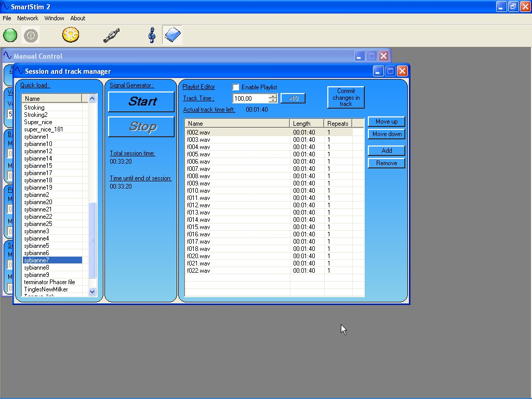The height and width of the screenshot is (399, 532).
Task: Open the Network menu
Action: (28, 18)
